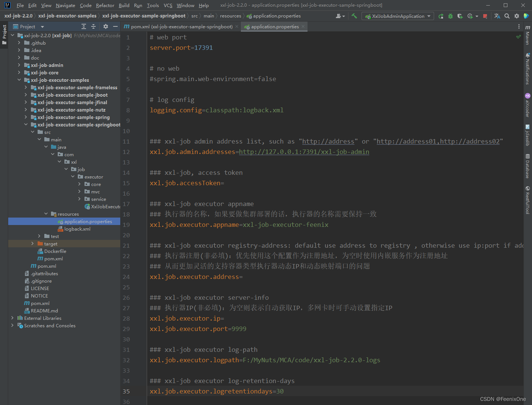532x405 pixels.
Task: Collapse the xxl-job-executor-samples folder
Action: tap(19, 80)
